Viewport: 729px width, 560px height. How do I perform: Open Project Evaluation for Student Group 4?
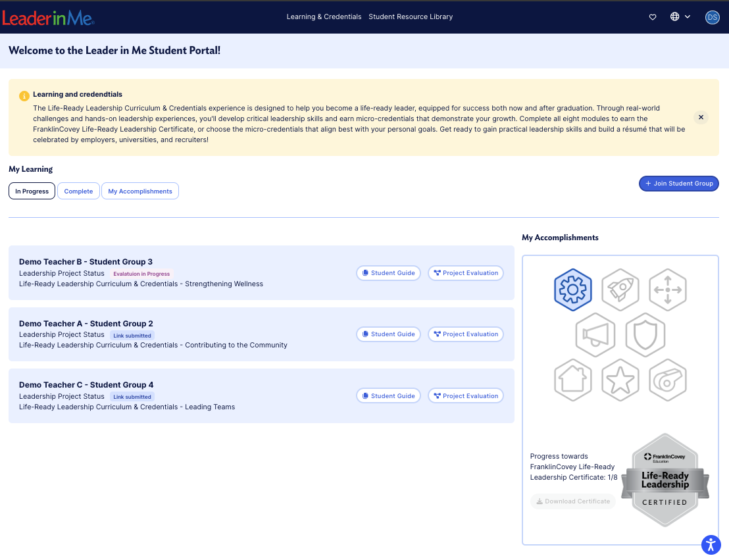pos(465,396)
